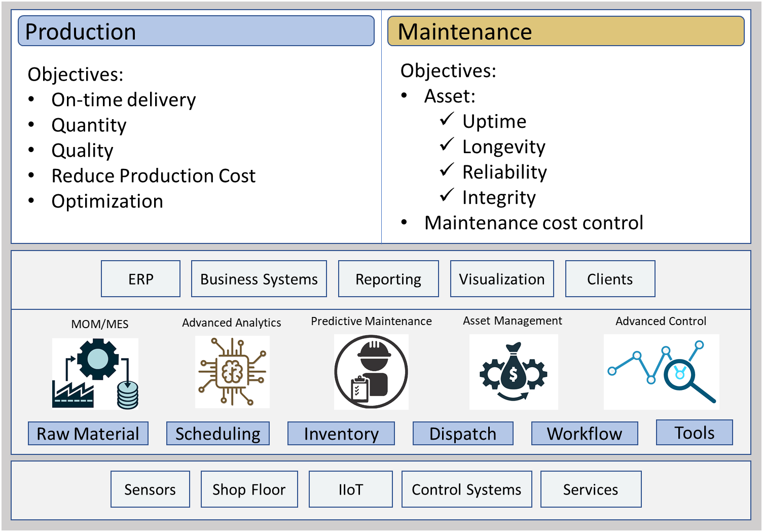Open the Business Systems box
The width and height of the screenshot is (763, 532).
[x=259, y=279]
